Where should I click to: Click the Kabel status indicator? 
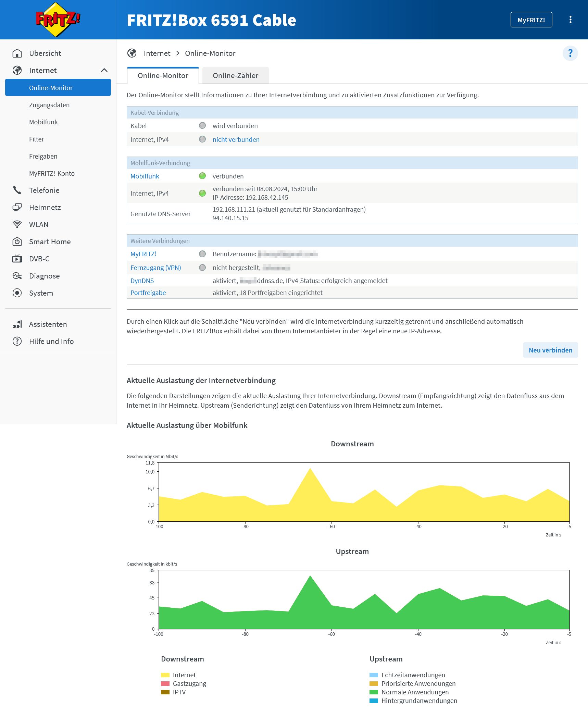coord(202,125)
